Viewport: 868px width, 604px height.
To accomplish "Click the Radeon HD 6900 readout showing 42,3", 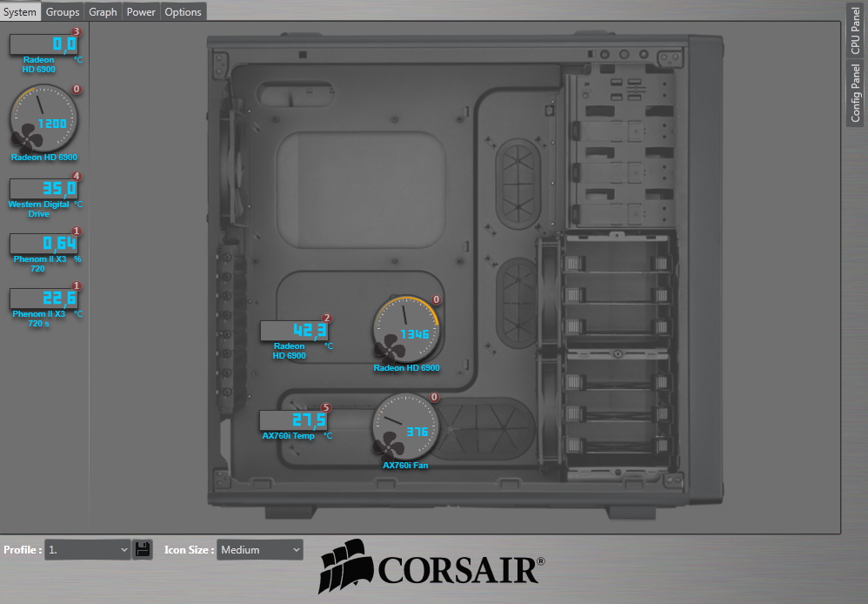I will click(294, 331).
